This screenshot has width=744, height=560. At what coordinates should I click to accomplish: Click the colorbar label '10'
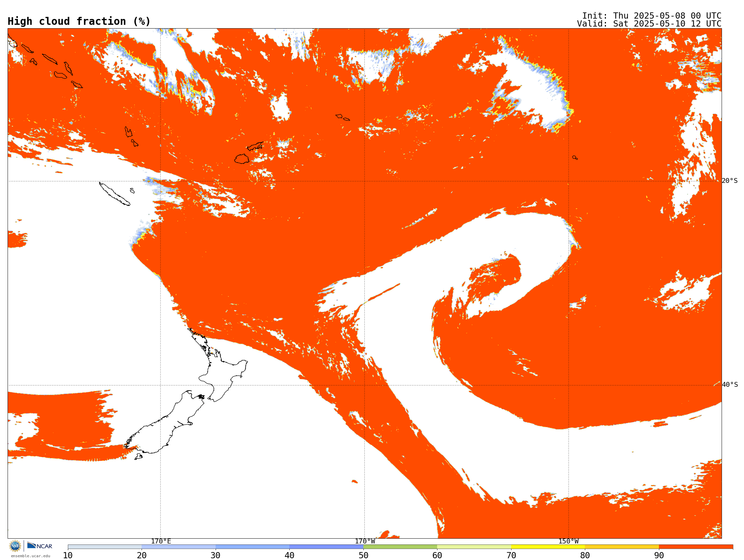point(68,555)
